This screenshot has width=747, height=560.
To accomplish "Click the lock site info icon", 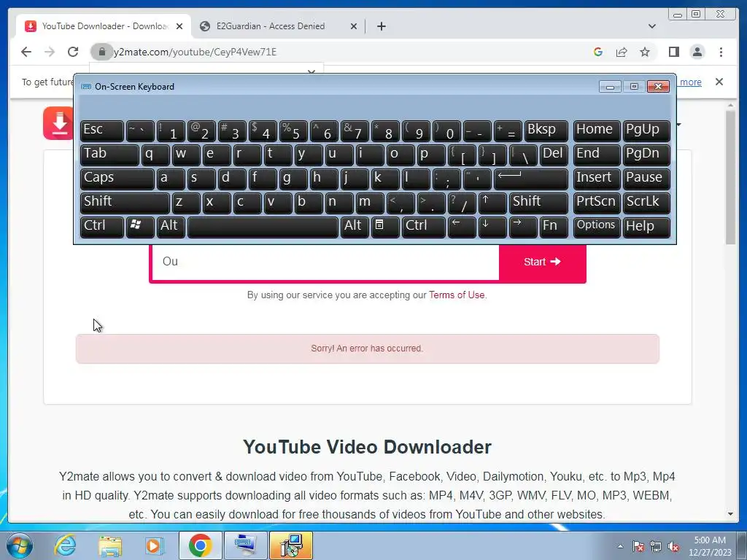I will click(x=101, y=52).
